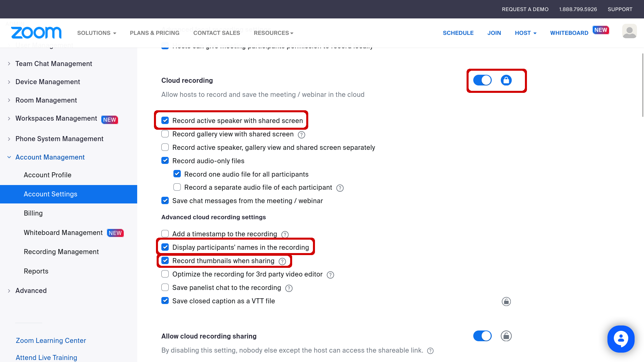Uncheck Record active speaker with shared screen
The height and width of the screenshot is (362, 644).
165,120
